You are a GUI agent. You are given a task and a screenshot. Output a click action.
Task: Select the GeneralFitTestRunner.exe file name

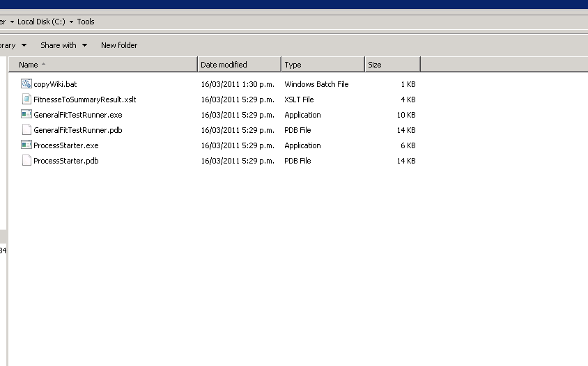[x=78, y=115]
